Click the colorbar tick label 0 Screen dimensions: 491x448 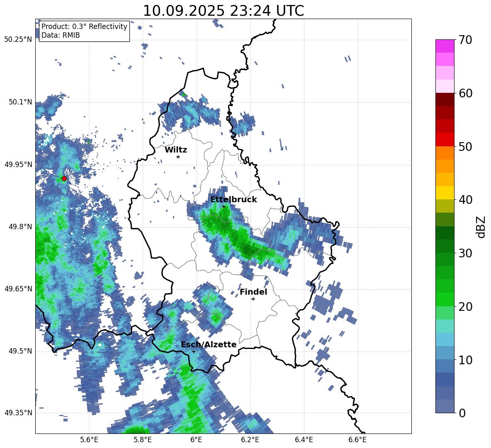point(462,413)
